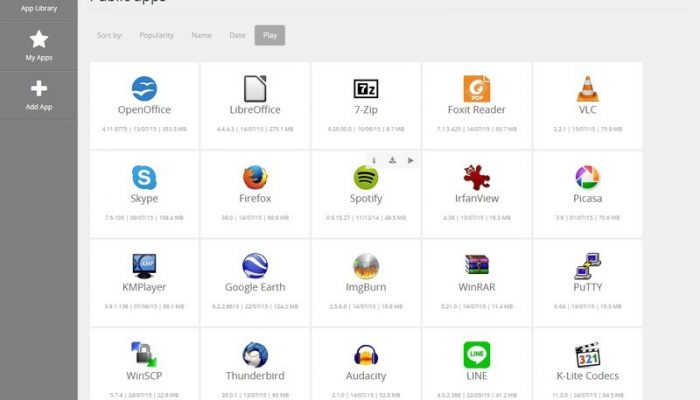
Task: Sort apps by Popularity
Action: point(156,35)
